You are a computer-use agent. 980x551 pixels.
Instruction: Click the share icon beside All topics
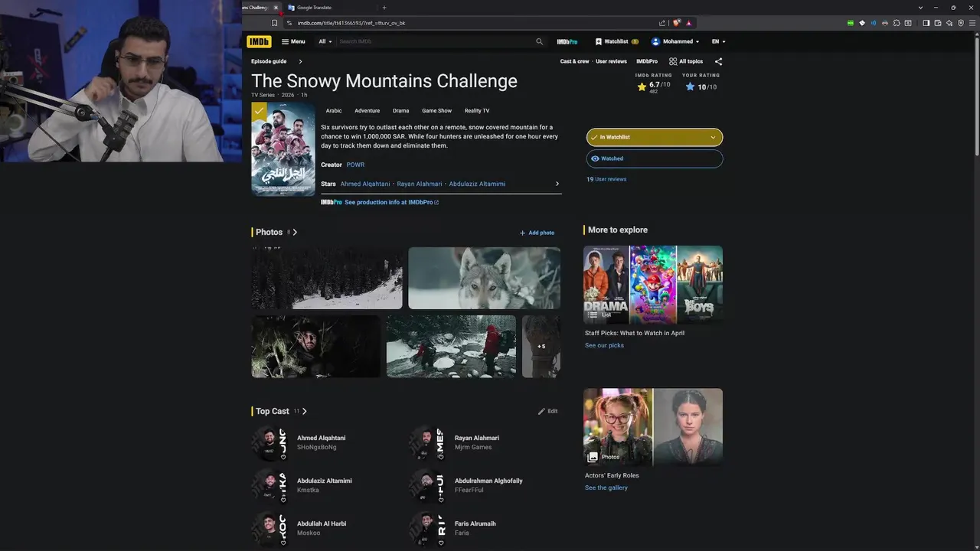[x=718, y=61]
